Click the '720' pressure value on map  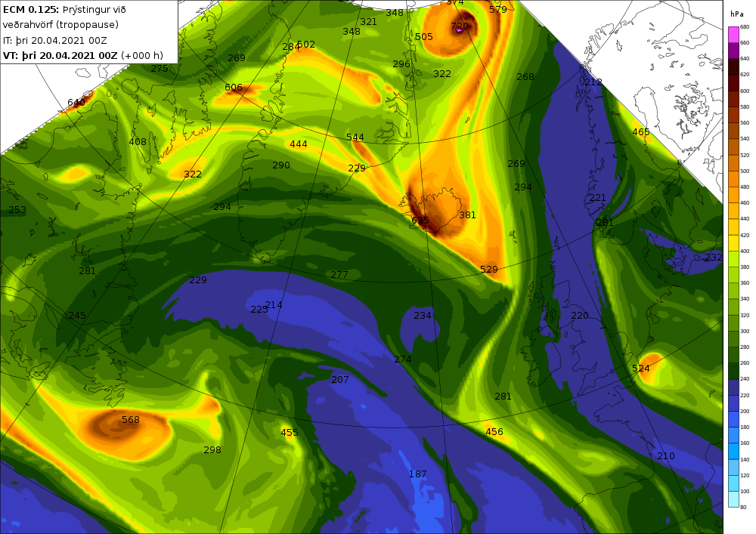pos(460,26)
